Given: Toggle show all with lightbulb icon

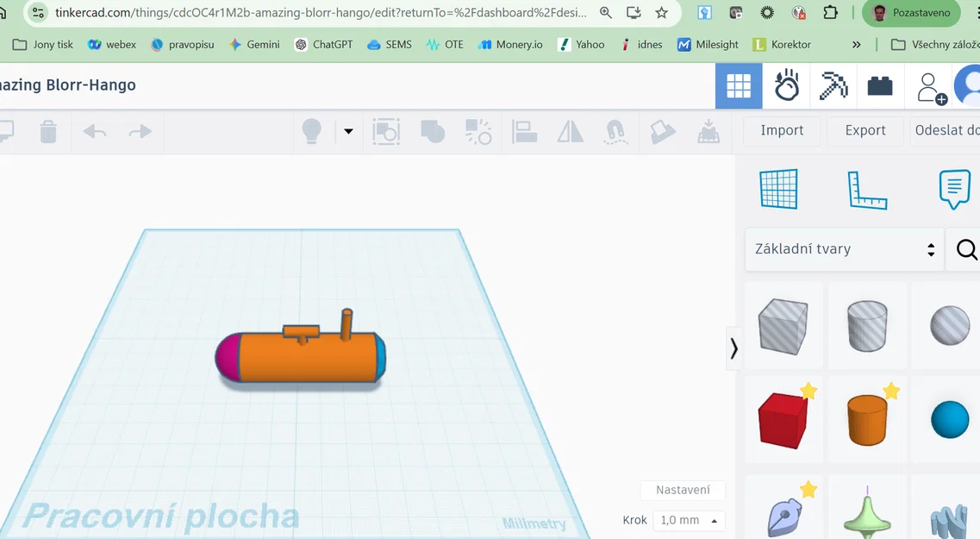Looking at the screenshot, I should tap(311, 131).
